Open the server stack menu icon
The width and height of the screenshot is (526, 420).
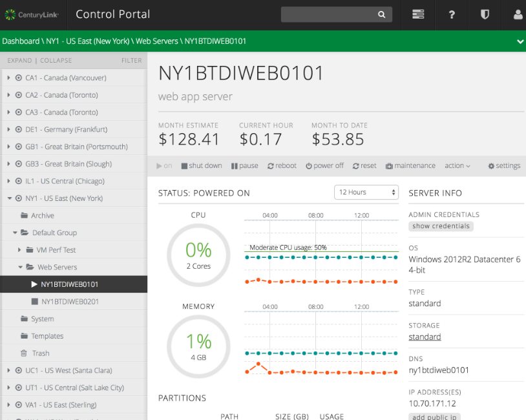[x=418, y=14]
